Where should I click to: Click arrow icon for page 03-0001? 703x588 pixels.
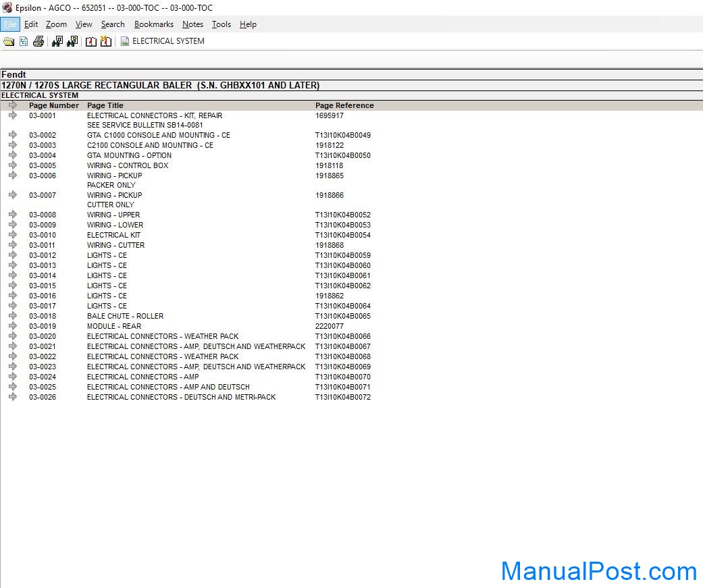coord(13,115)
